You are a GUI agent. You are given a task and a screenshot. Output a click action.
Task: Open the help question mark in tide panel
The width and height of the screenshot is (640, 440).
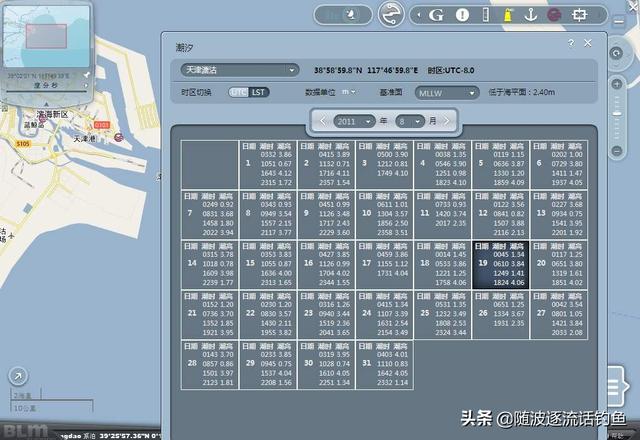pyautogui.click(x=571, y=44)
